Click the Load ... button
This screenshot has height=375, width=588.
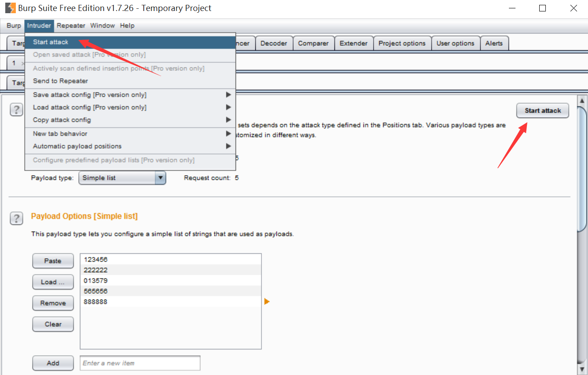click(53, 282)
